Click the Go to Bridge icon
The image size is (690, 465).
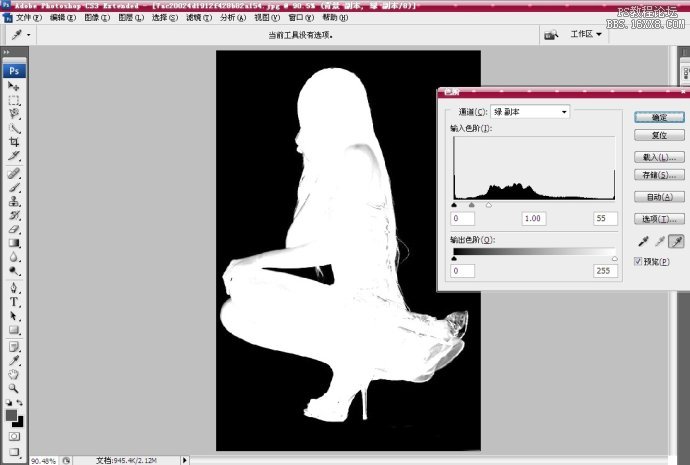pos(551,35)
